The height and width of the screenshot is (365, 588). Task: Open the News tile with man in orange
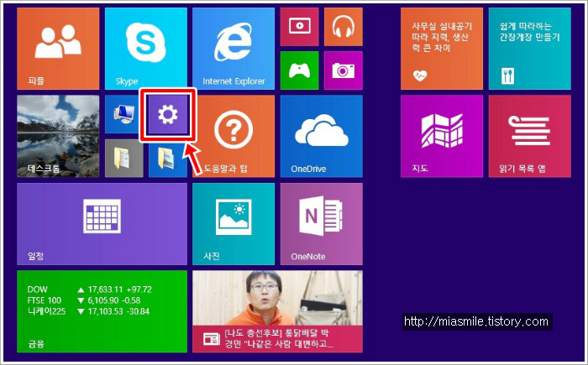(x=277, y=311)
